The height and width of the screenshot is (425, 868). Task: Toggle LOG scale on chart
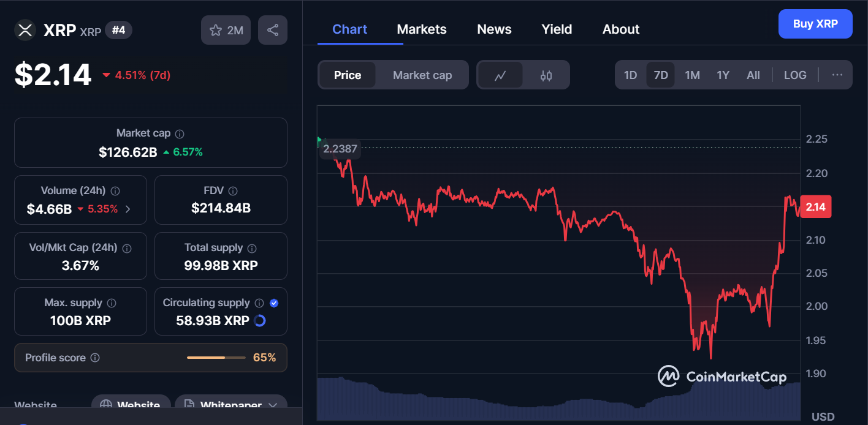coord(795,75)
